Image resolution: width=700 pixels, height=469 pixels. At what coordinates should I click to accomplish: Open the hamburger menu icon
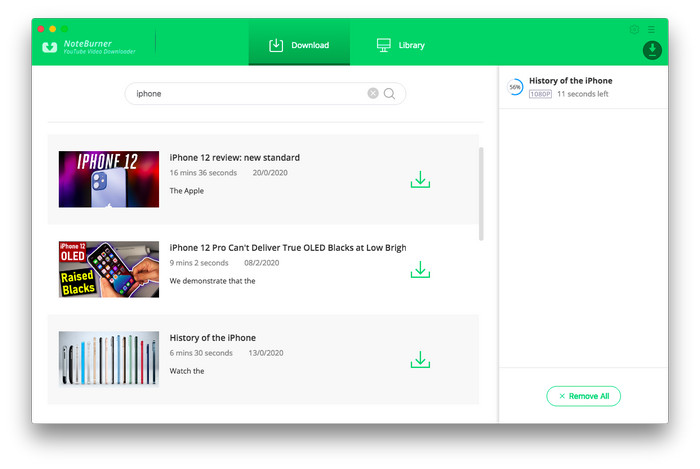(x=651, y=29)
